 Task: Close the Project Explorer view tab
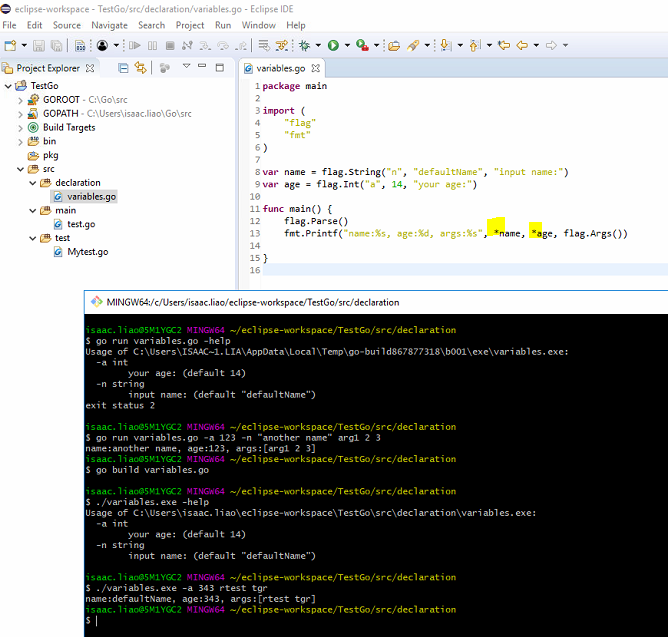pyautogui.click(x=88, y=68)
